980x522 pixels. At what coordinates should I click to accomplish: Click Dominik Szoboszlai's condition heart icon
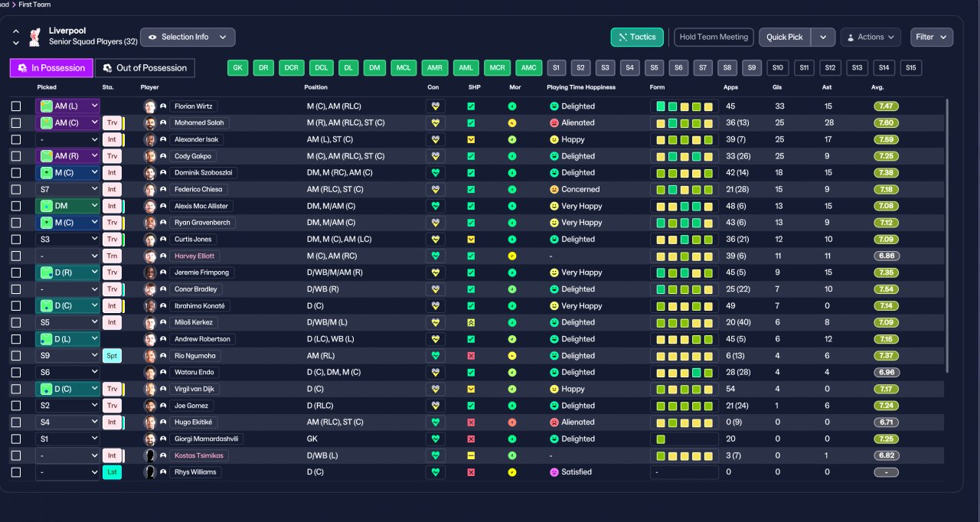436,173
